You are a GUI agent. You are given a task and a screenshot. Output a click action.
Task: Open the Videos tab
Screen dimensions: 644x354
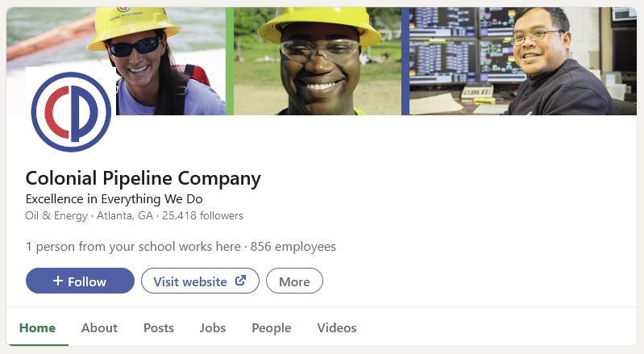(337, 327)
